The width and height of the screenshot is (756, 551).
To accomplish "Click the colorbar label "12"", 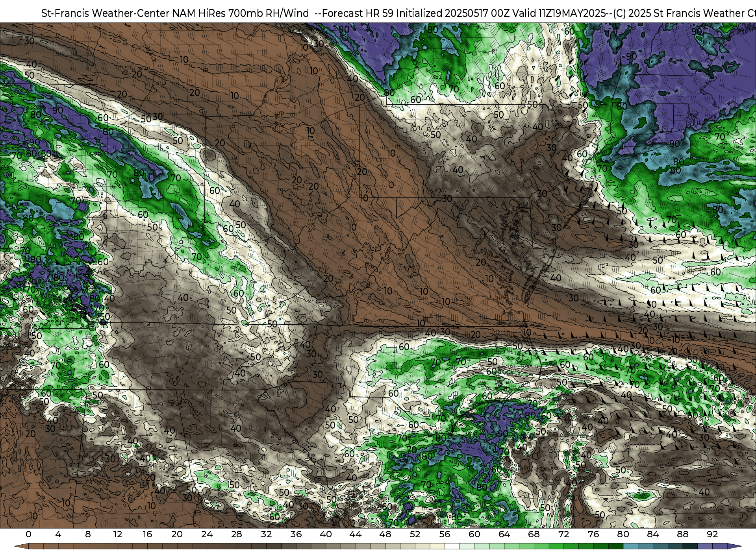I will (x=118, y=534).
